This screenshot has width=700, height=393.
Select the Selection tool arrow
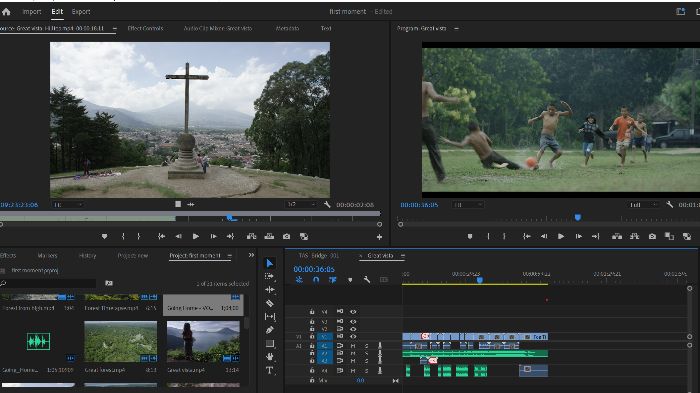(x=270, y=263)
